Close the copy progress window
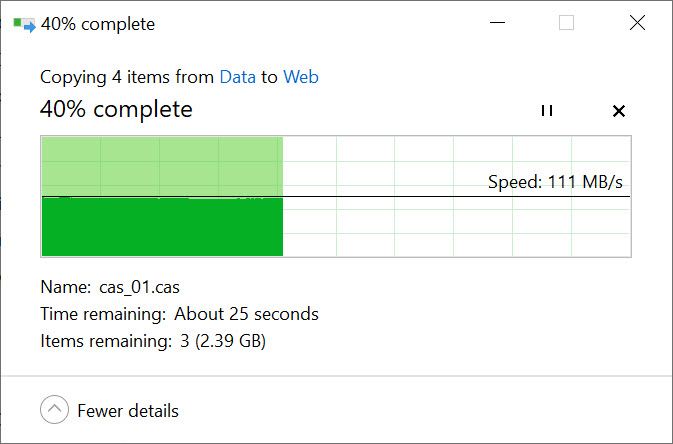The width and height of the screenshot is (673, 444). 637,24
